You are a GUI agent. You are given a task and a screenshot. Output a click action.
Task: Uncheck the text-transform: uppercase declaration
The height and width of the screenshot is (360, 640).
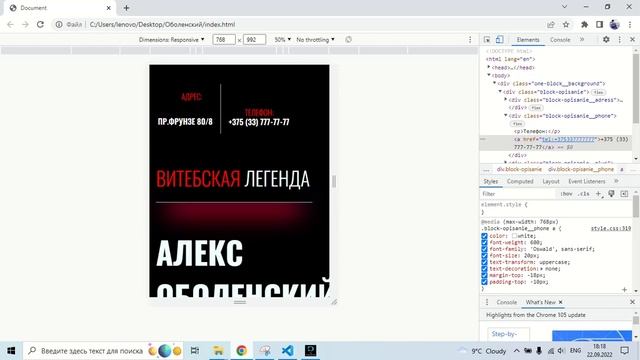[484, 262]
